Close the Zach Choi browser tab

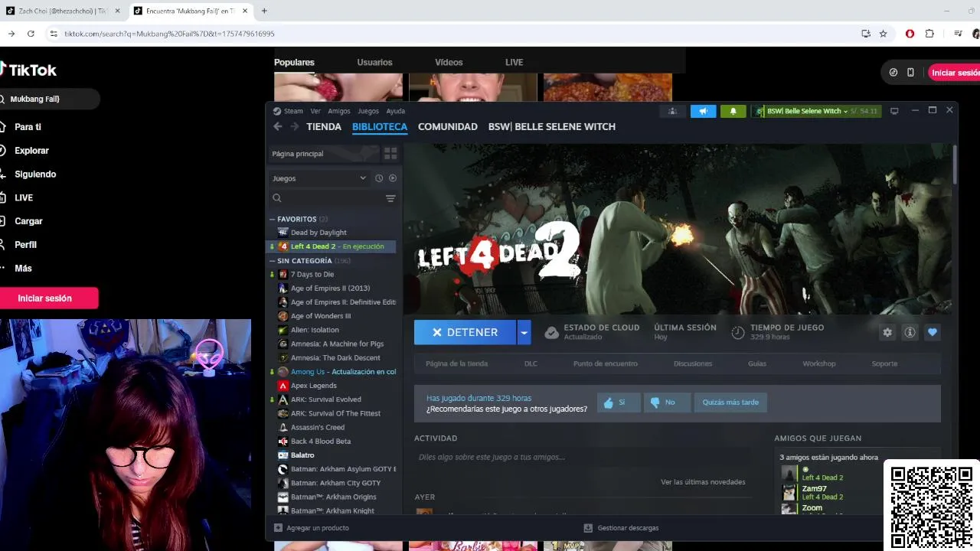tap(117, 11)
